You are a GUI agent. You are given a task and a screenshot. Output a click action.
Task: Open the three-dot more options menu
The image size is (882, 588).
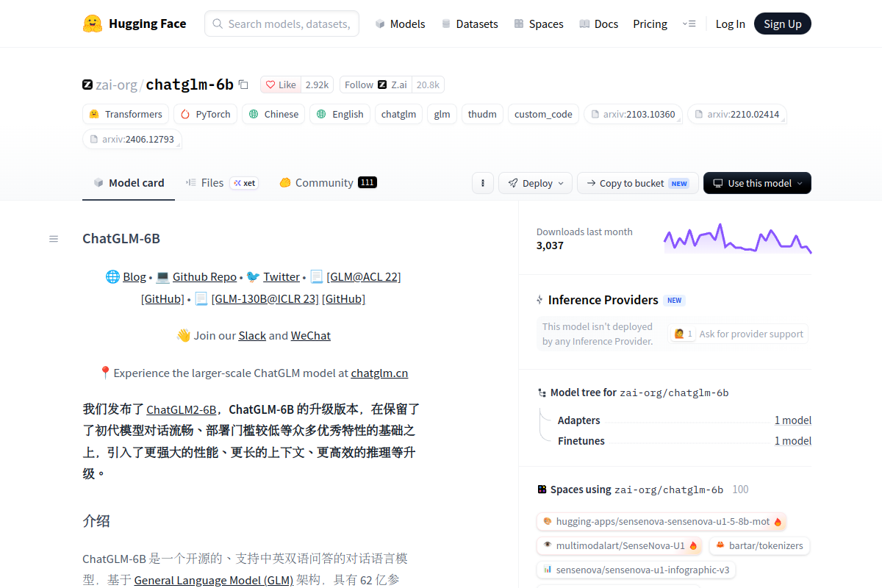coord(482,183)
